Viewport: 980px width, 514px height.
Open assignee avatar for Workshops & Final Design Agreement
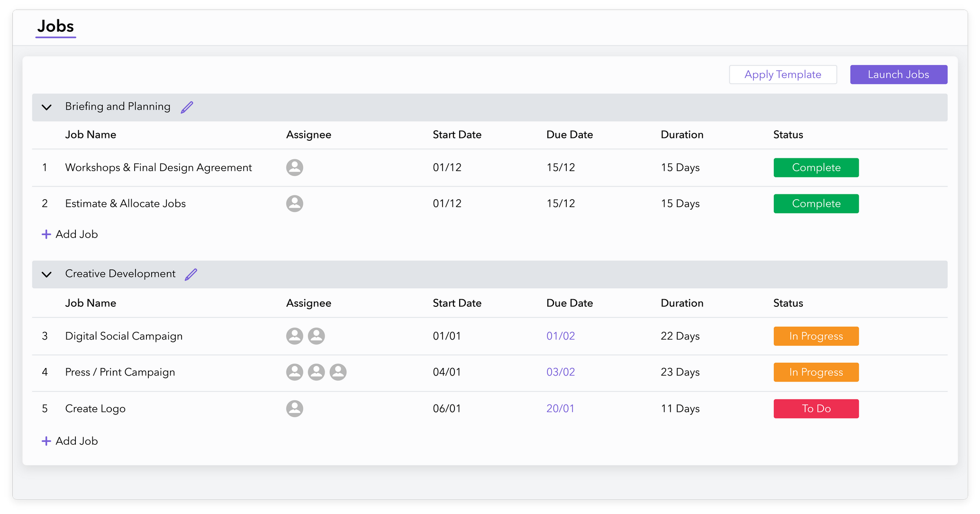pos(294,167)
